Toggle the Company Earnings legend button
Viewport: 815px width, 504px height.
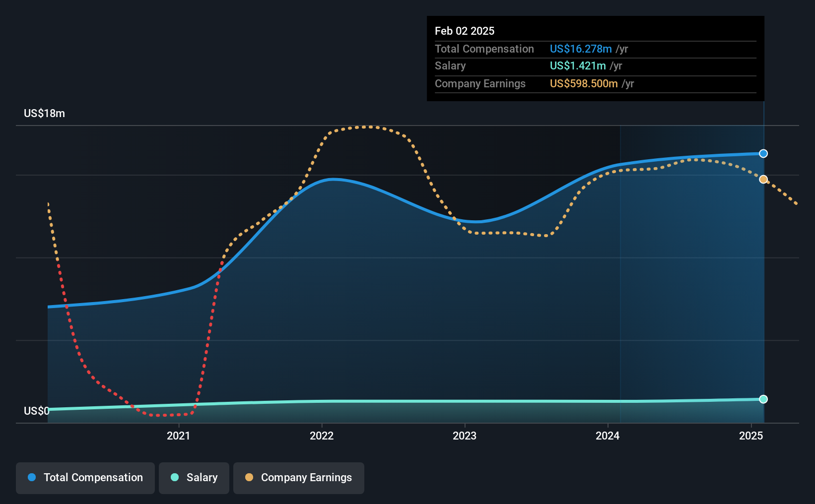click(x=299, y=478)
